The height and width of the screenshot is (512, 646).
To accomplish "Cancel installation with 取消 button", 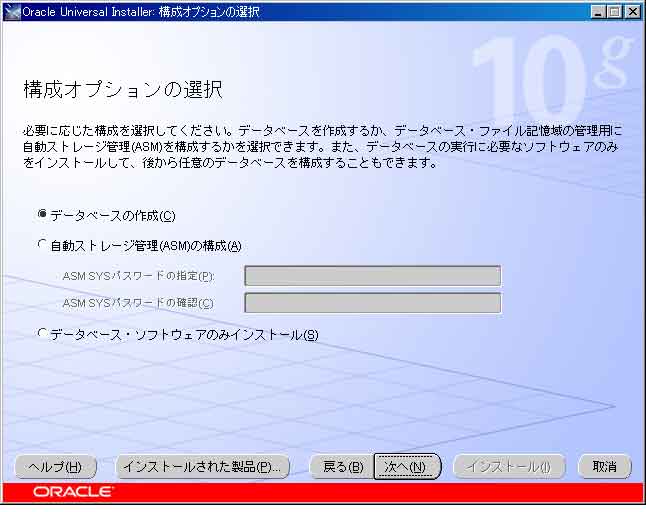I will pos(605,467).
